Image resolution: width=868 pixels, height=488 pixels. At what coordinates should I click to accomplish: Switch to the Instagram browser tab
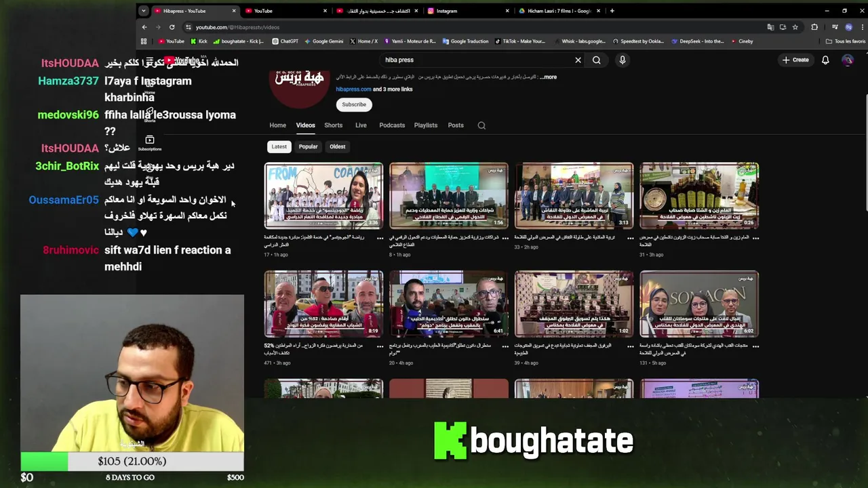(469, 11)
